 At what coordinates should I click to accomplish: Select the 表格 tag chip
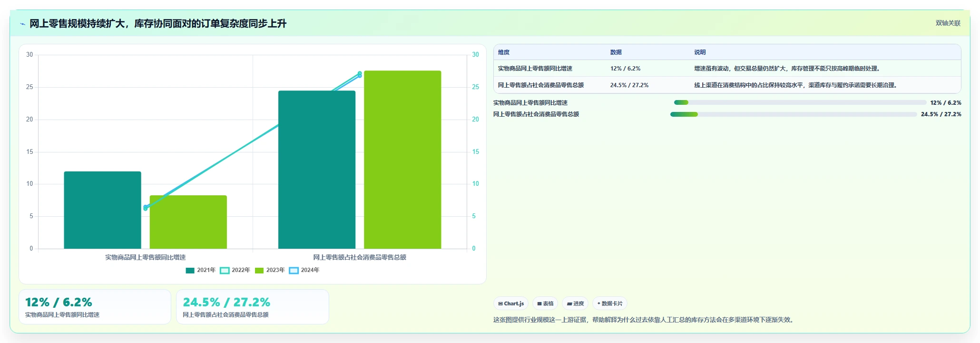point(545,303)
